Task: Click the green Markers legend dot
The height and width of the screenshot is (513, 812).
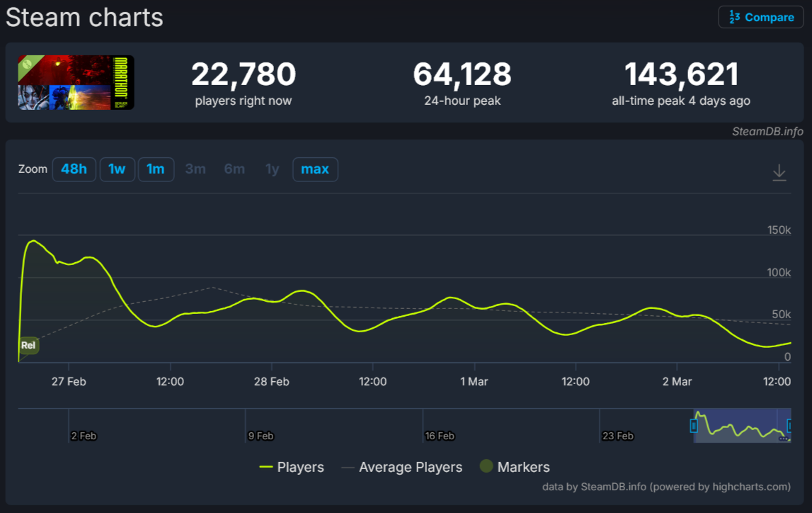Action: coord(486,467)
